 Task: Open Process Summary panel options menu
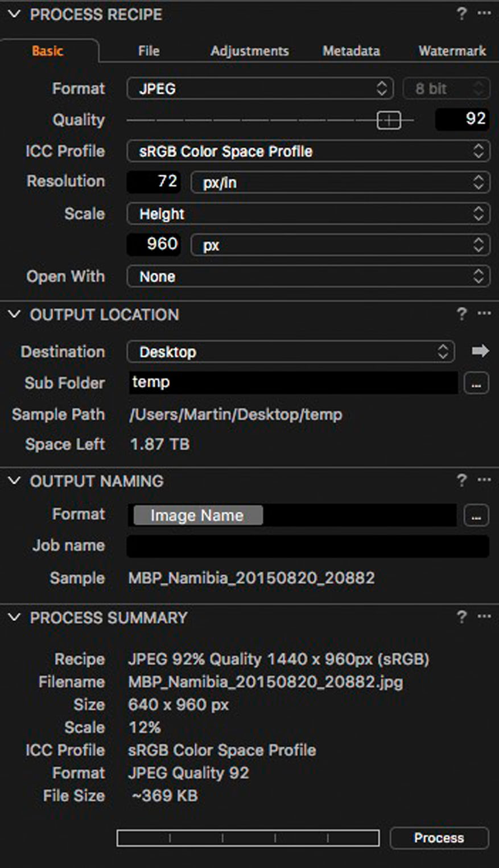[x=484, y=617]
